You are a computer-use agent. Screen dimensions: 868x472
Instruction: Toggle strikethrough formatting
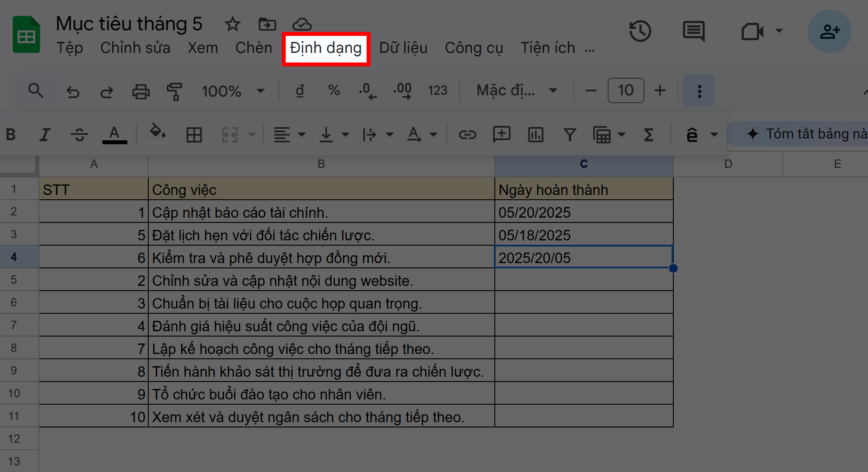click(x=79, y=135)
